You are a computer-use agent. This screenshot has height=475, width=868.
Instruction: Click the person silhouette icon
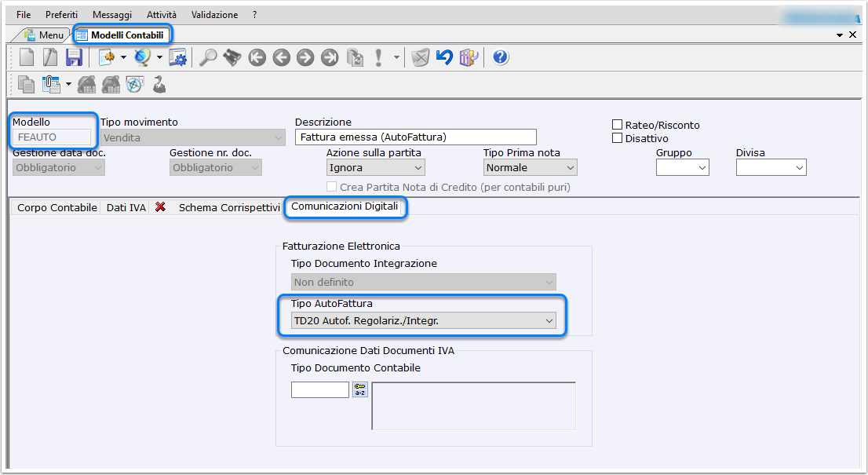tap(159, 84)
